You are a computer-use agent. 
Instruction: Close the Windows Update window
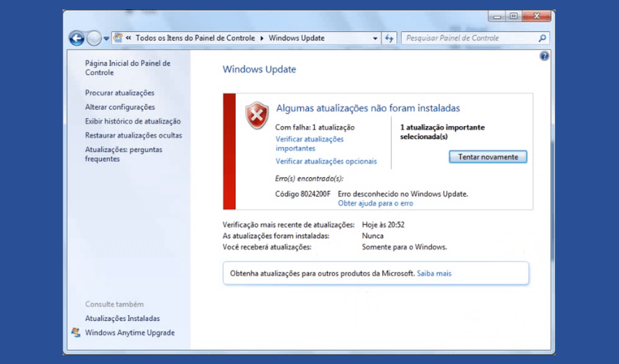pos(537,16)
